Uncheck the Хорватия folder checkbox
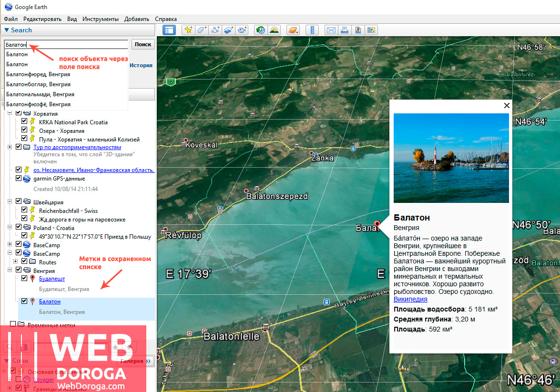The width and height of the screenshot is (560, 392). [x=19, y=113]
